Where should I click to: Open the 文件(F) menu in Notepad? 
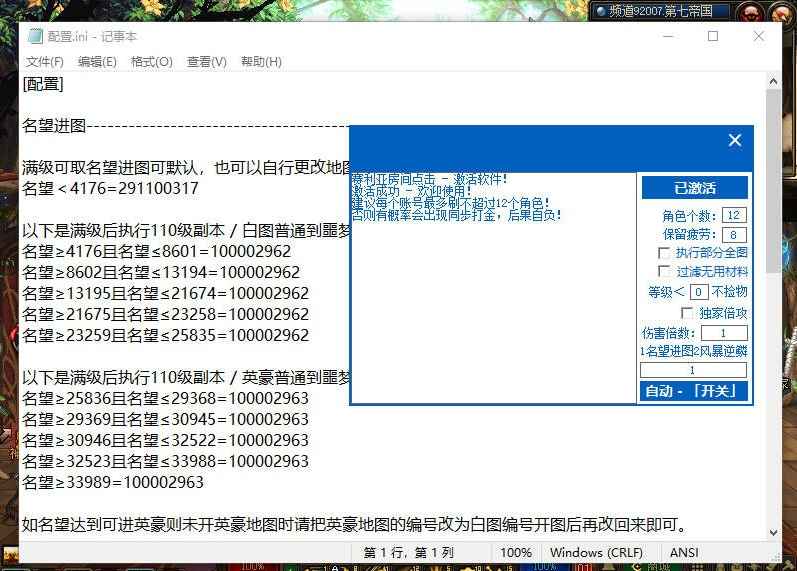click(x=45, y=62)
